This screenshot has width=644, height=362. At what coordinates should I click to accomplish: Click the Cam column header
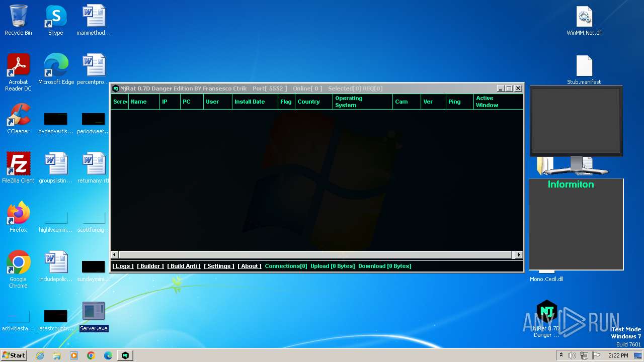pyautogui.click(x=407, y=102)
